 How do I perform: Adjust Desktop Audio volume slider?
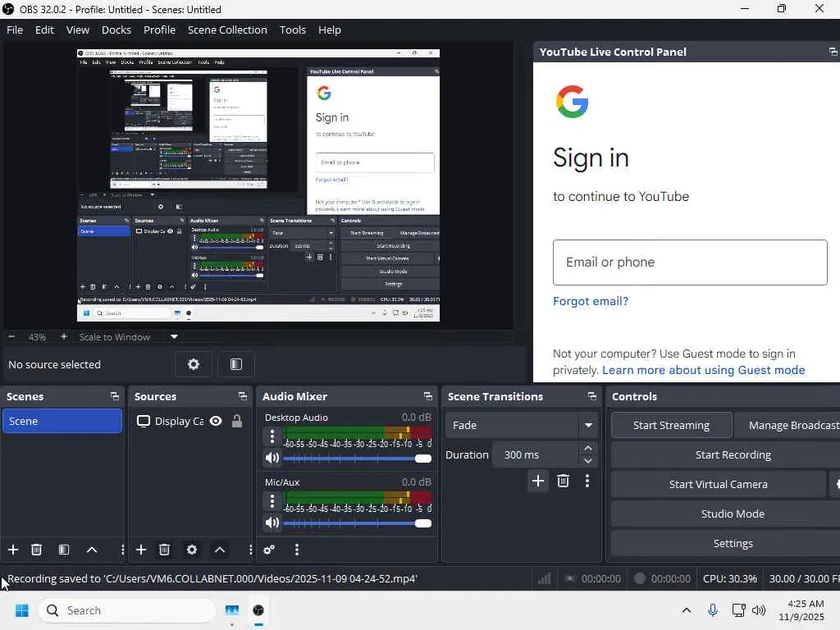tap(358, 458)
